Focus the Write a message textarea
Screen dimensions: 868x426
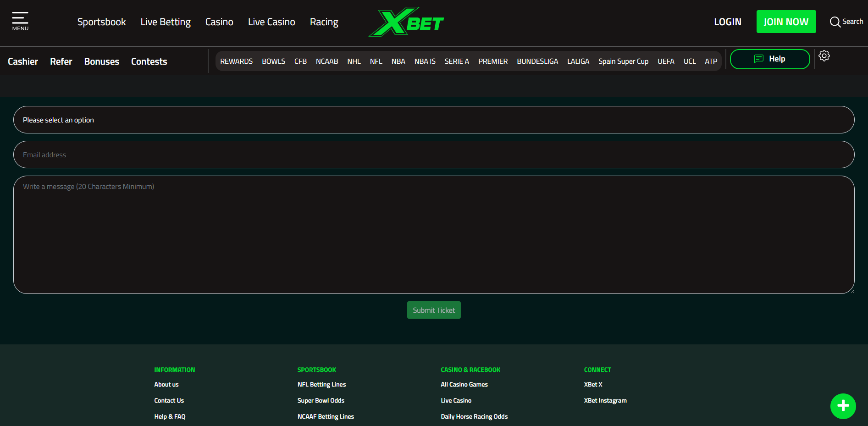(x=434, y=235)
